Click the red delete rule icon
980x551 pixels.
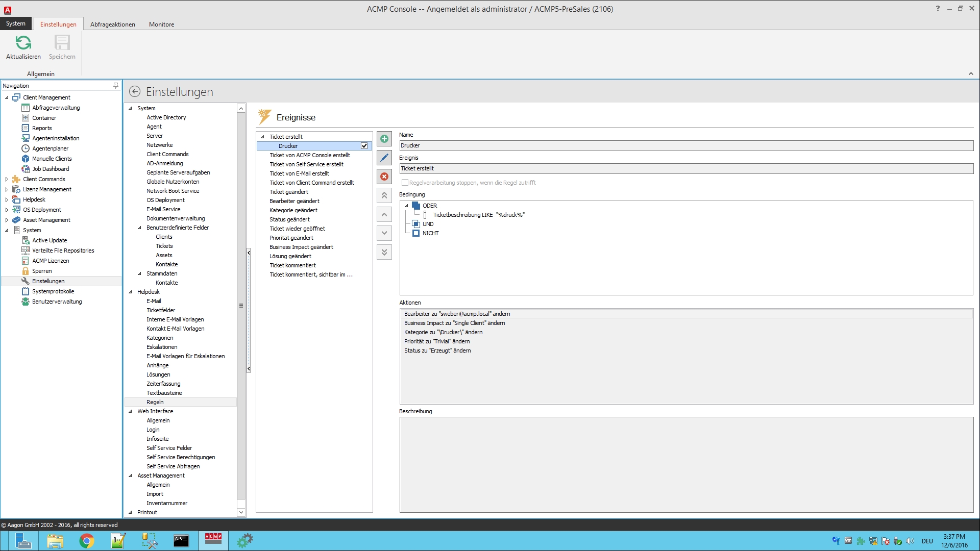click(384, 177)
